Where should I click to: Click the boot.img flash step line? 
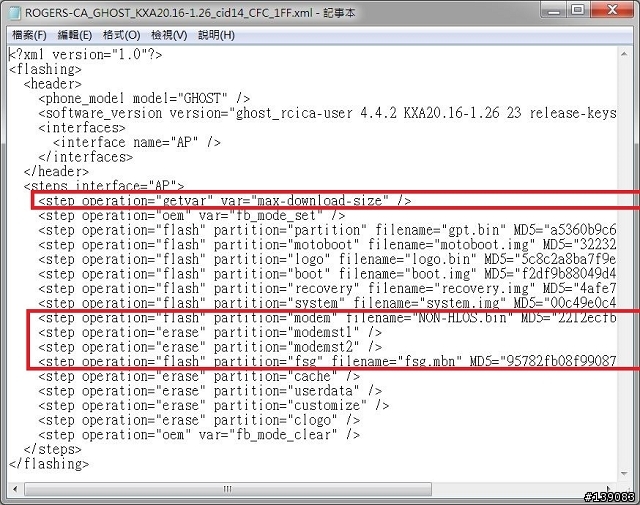coord(327,274)
